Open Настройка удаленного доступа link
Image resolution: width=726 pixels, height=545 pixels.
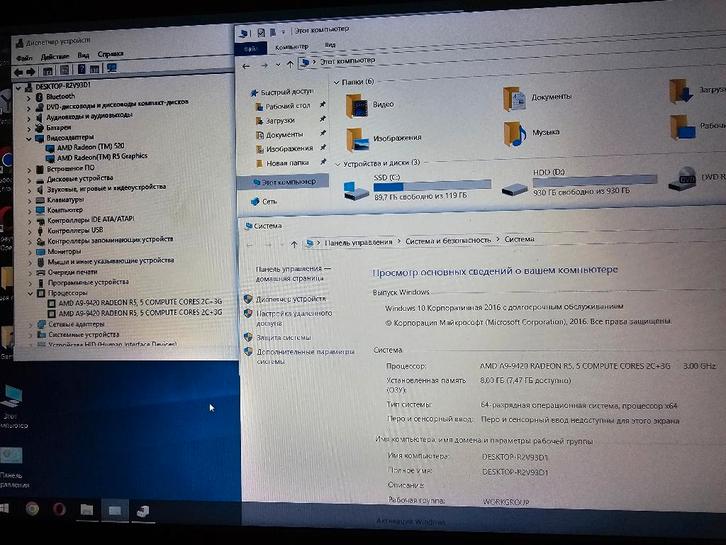pyautogui.click(x=294, y=318)
